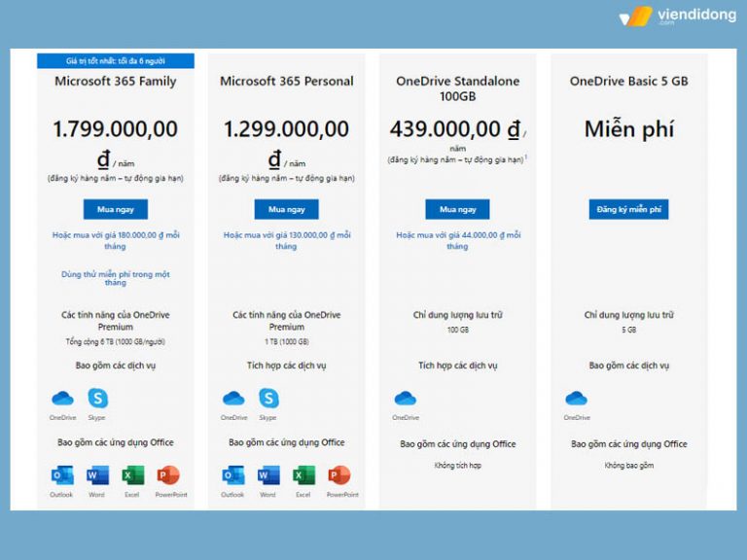Open the 130.000,00 đ monthly purchase link

287,240
